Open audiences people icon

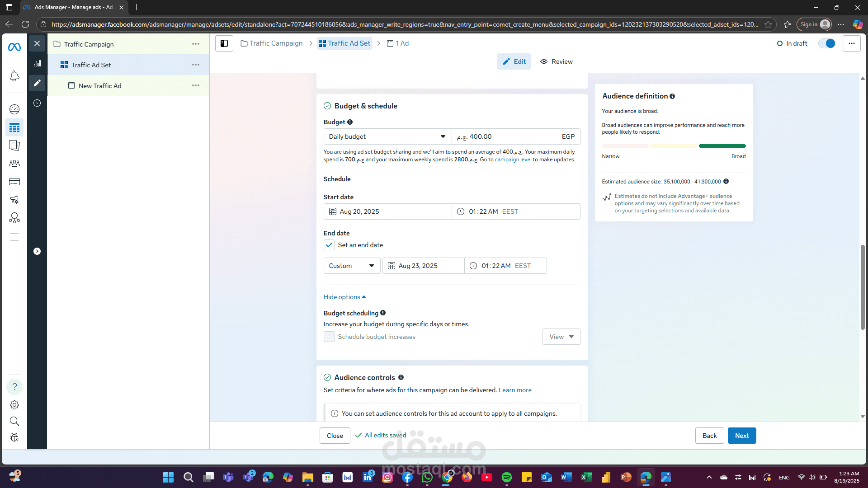pos(14,164)
